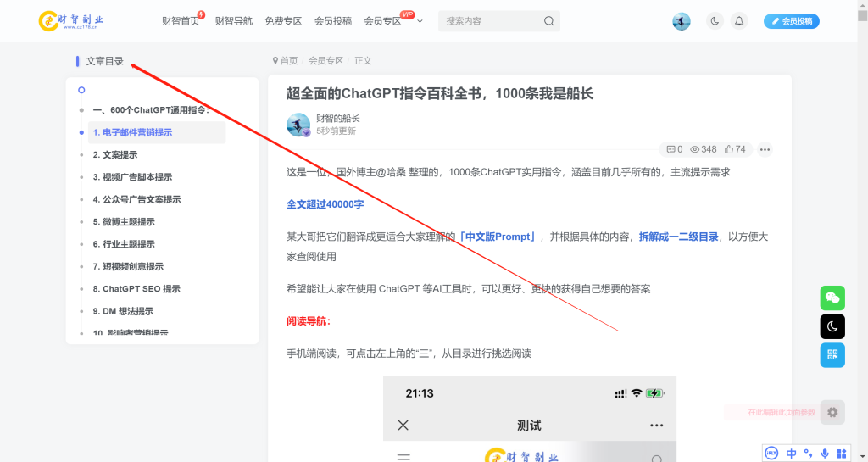Open 会员投稿 in the top navigation menu

coord(332,21)
